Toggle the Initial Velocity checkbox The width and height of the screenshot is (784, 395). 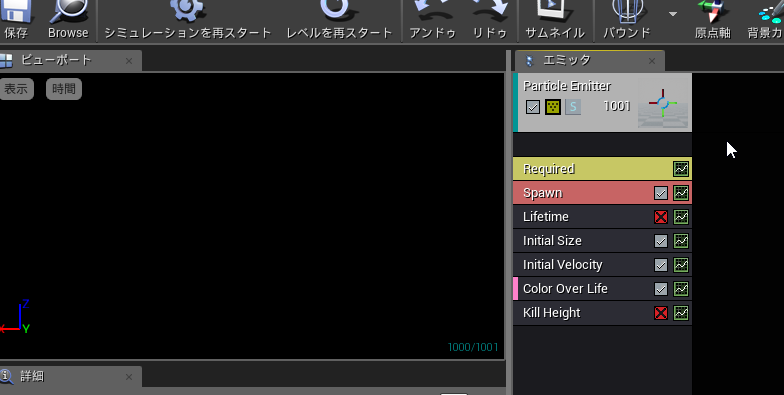point(661,265)
